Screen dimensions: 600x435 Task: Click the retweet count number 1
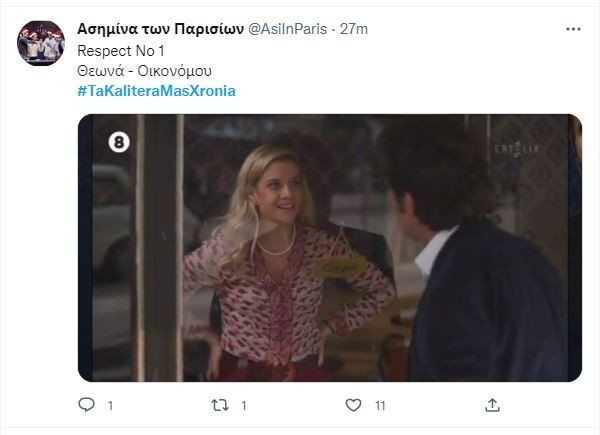point(244,406)
